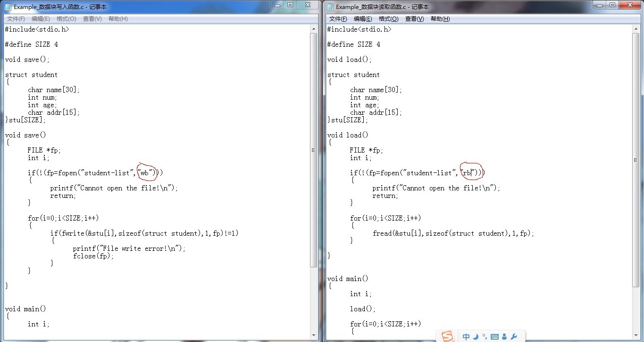Click "void main()" line in left window

pyautogui.click(x=25, y=309)
